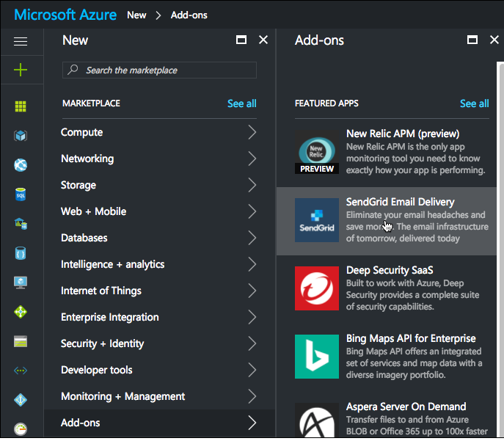The width and height of the screenshot is (504, 441).
Task: Open the Monitor gauge icon in sidebar
Action: point(21,429)
